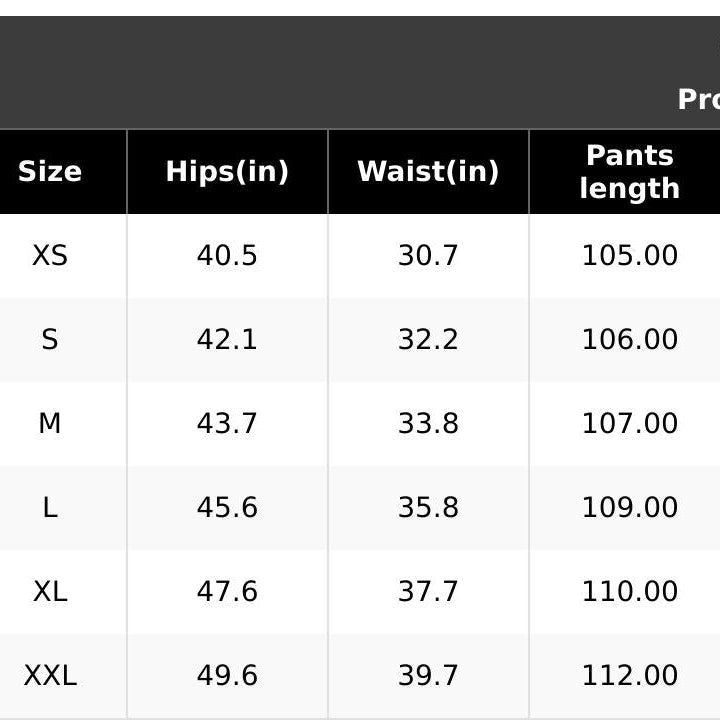720x720 pixels.
Task: Select the M size row label
Action: (50, 423)
